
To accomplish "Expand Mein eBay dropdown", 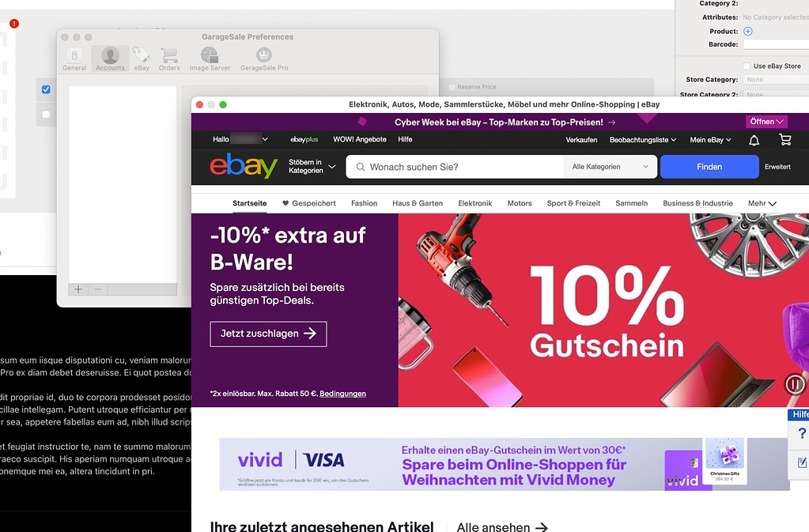I will coord(710,140).
